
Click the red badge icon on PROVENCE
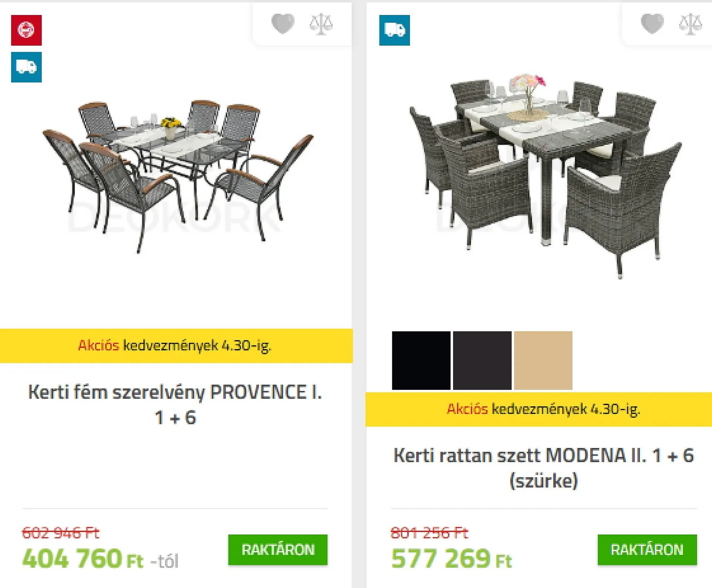pyautogui.click(x=26, y=30)
